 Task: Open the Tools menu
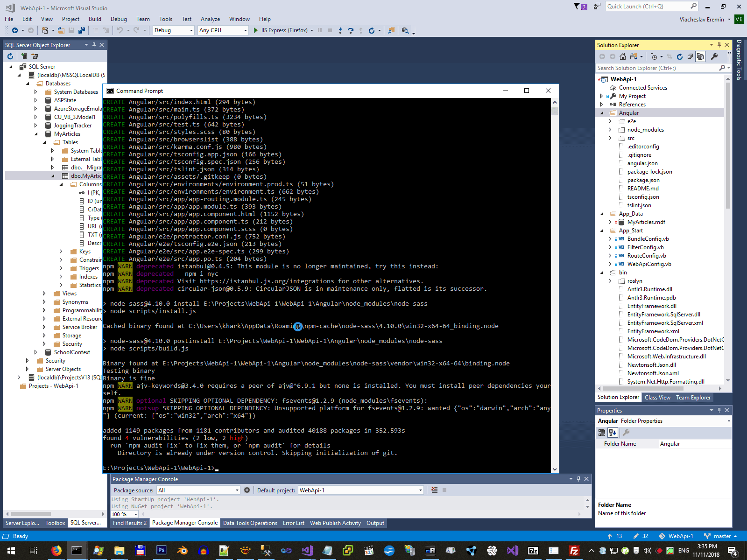[x=166, y=19]
